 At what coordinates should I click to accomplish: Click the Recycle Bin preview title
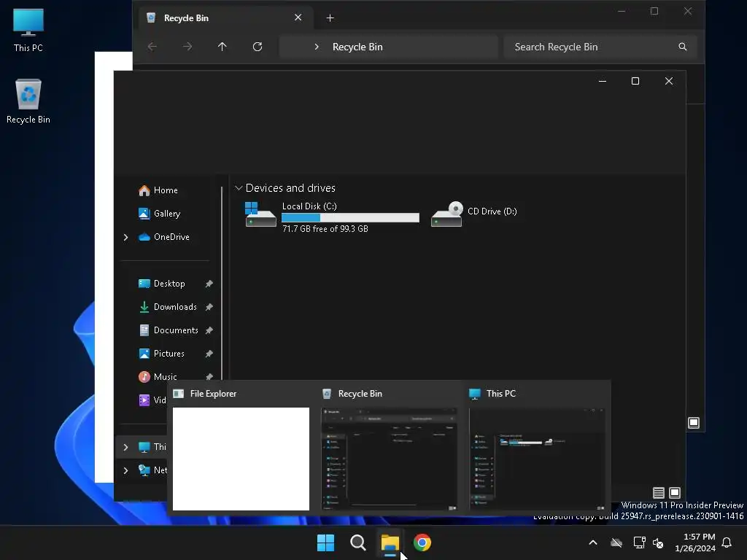point(360,394)
